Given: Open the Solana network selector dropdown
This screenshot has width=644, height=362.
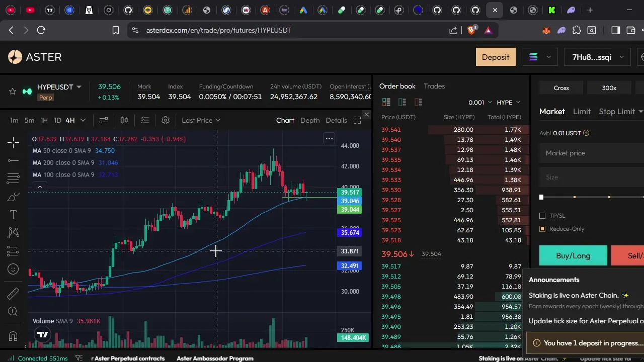Looking at the screenshot, I should click(540, 57).
